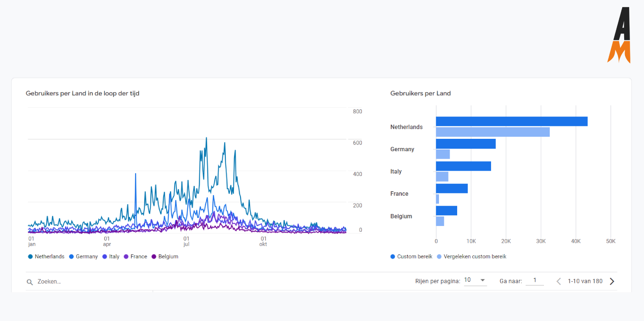Image resolution: width=644 pixels, height=321 pixels.
Task: Click the 'Ga naar:' label
Action: click(511, 281)
